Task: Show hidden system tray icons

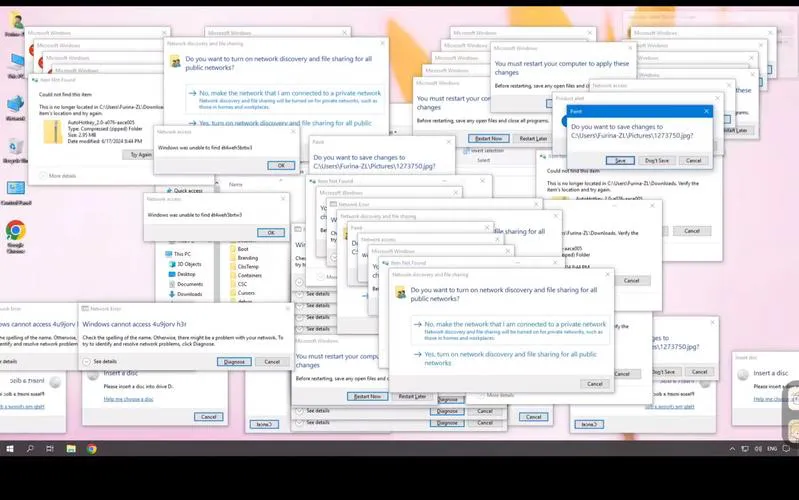Action: pos(732,449)
